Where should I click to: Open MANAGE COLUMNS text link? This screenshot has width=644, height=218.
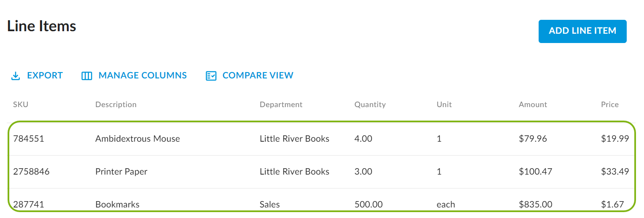click(x=142, y=75)
